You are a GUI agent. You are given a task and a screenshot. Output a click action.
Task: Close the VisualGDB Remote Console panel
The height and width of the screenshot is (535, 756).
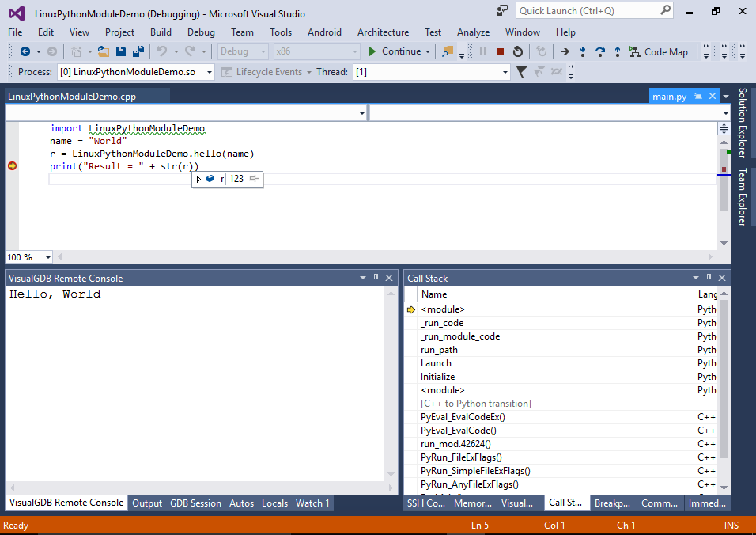tap(389, 278)
